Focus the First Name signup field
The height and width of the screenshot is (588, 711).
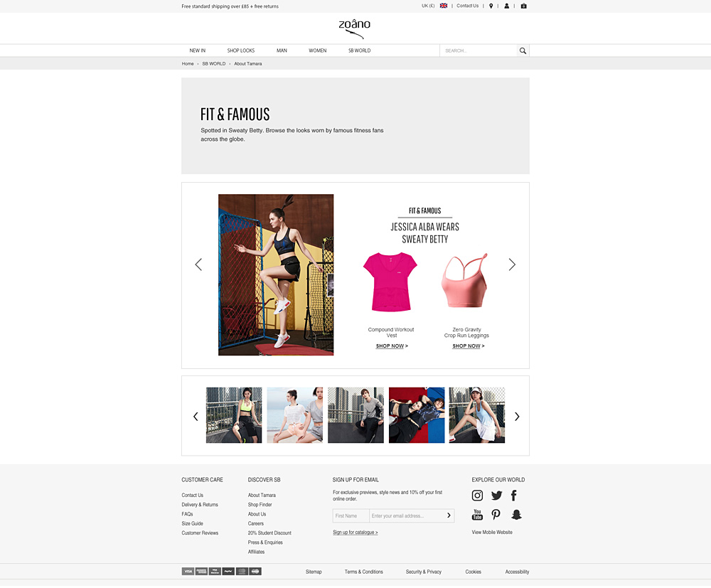coord(351,515)
